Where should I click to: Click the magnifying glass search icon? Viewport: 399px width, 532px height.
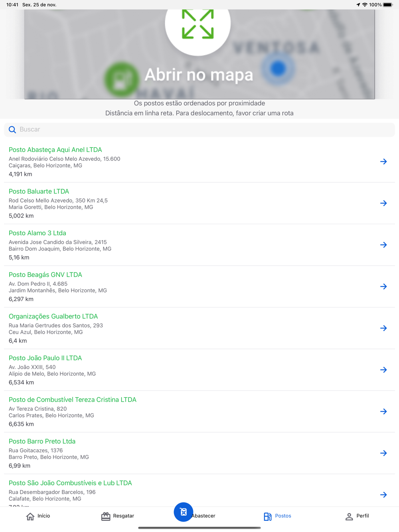tap(12, 130)
